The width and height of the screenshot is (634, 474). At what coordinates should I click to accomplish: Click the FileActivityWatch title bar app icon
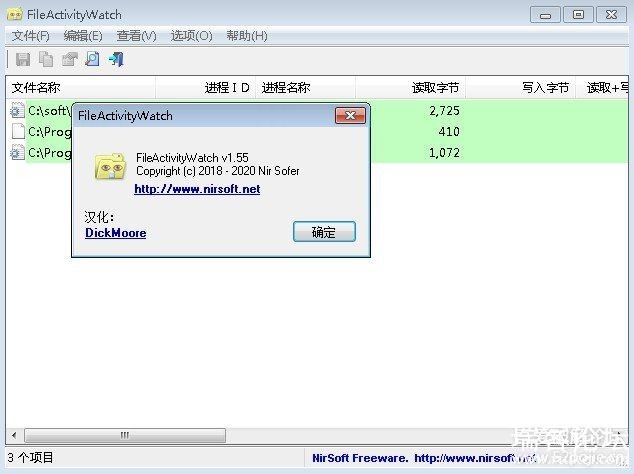point(15,15)
